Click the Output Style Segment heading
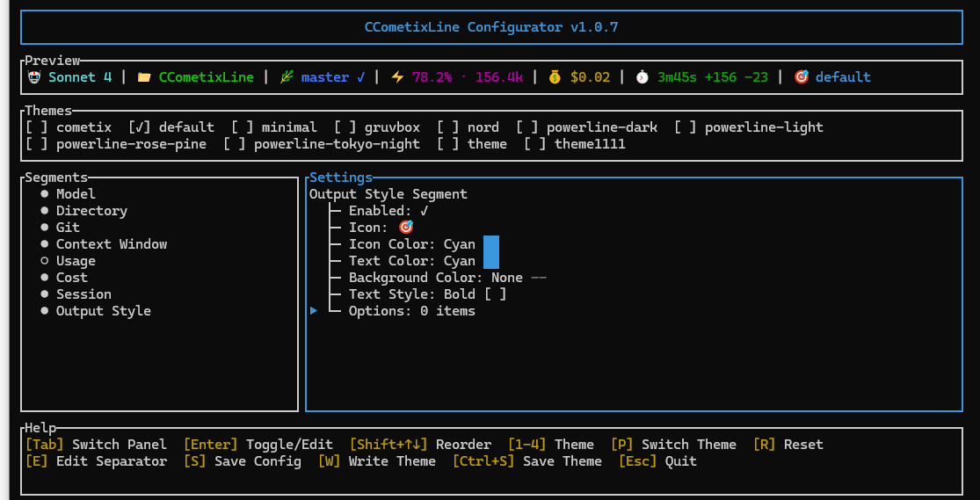980x500 pixels. [x=388, y=194]
